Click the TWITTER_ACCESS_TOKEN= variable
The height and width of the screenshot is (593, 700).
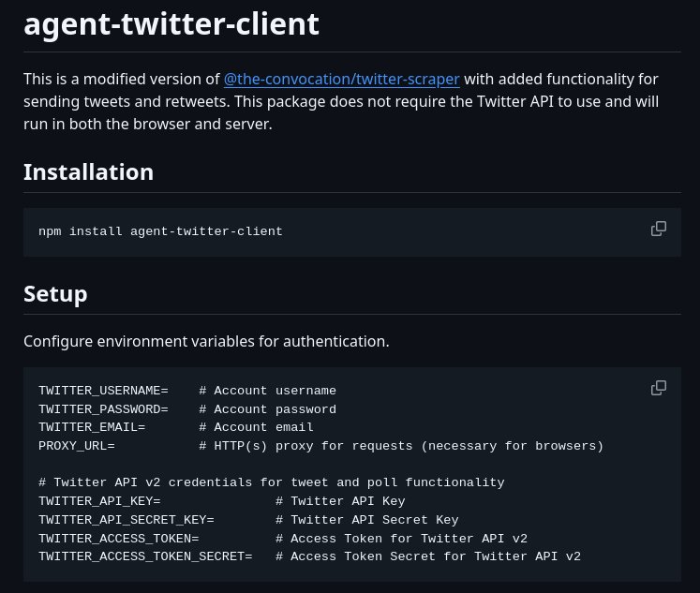tap(119, 539)
